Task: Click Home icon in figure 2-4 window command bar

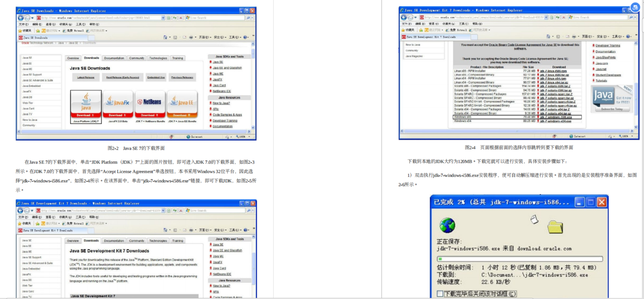Action: coord(548,37)
